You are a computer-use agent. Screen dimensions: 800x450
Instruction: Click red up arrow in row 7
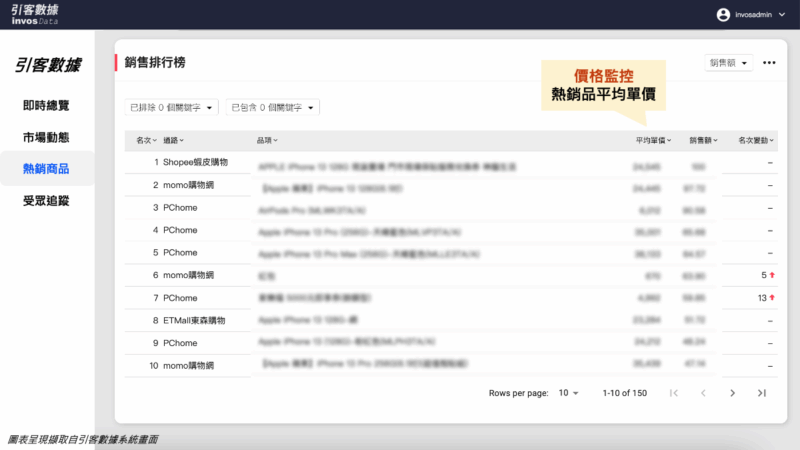pos(772,298)
